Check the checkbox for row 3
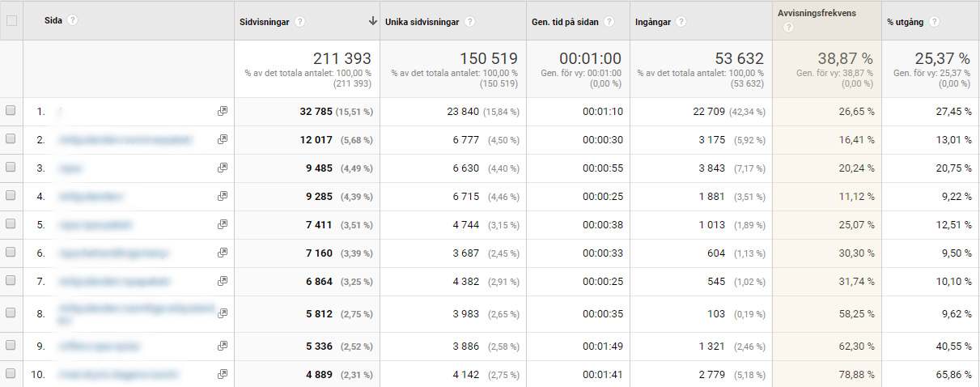980x387 pixels. coord(11,168)
